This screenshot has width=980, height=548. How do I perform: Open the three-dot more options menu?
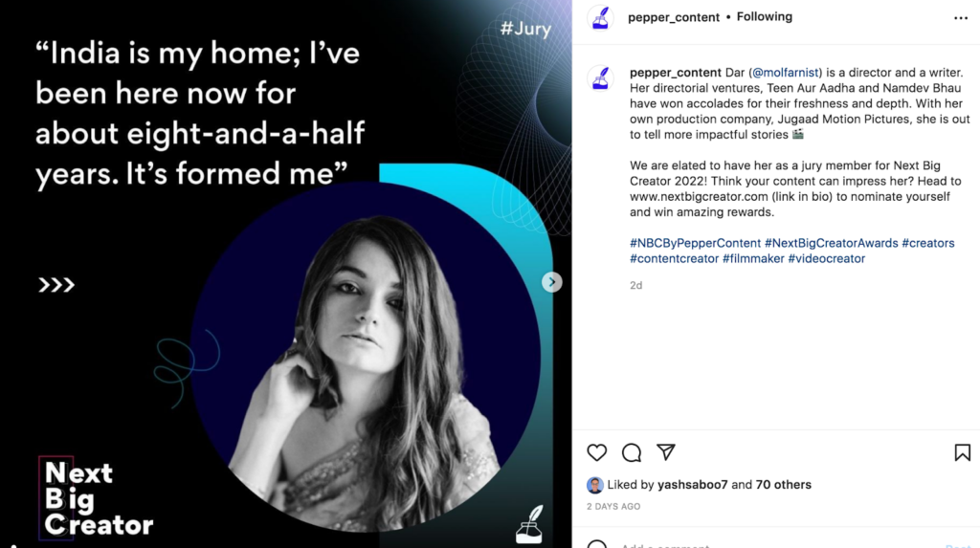(961, 18)
